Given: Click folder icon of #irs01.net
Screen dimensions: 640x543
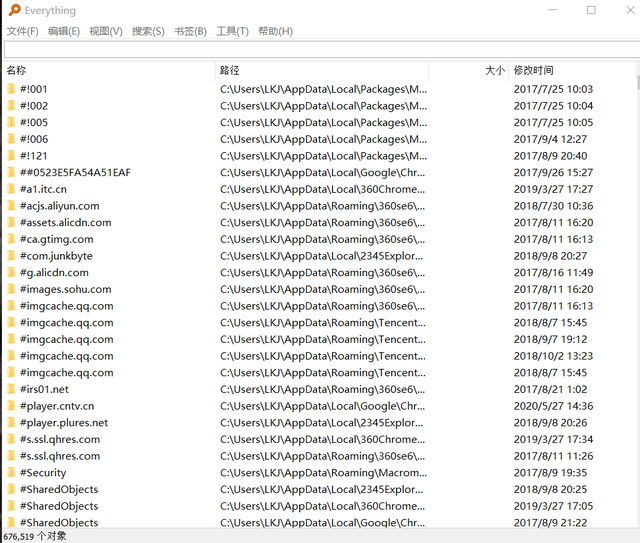Looking at the screenshot, I should [x=12, y=389].
